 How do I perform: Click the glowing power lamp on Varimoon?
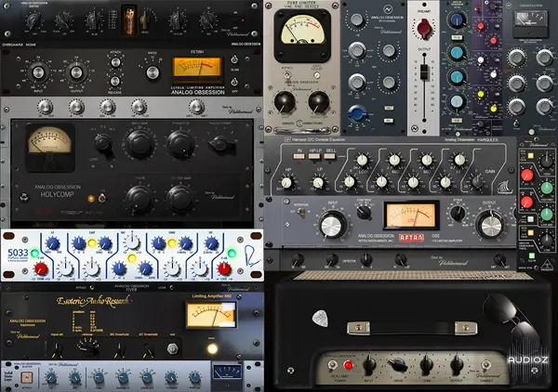point(212,348)
